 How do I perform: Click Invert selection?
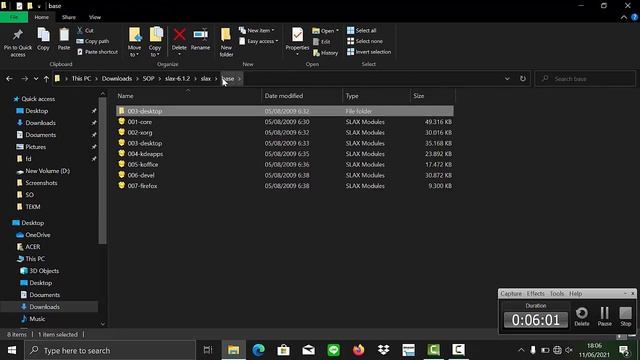[369, 52]
